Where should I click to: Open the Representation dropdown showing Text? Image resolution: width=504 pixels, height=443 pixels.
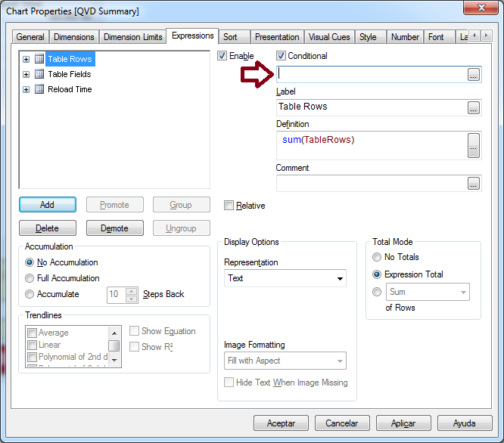(x=285, y=278)
